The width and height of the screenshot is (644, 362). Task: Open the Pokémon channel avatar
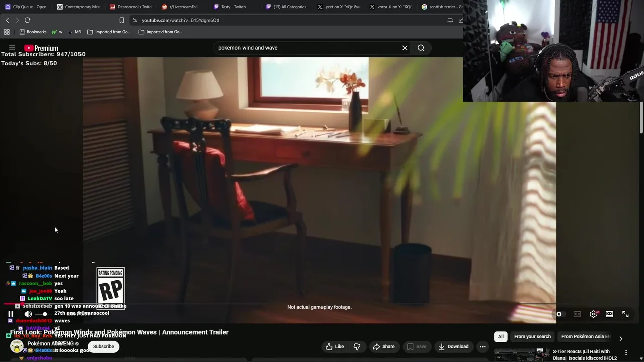(x=17, y=346)
